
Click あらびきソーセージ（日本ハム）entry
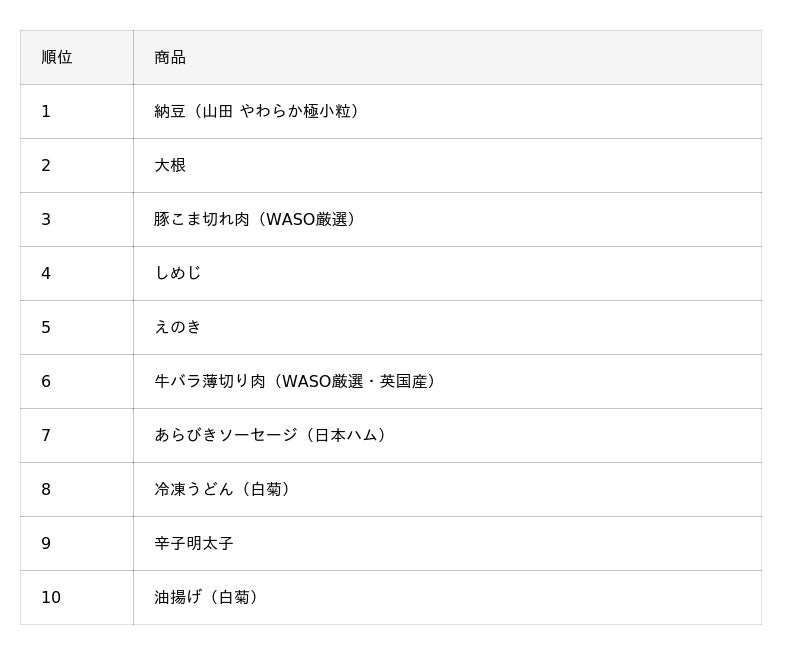pos(447,436)
